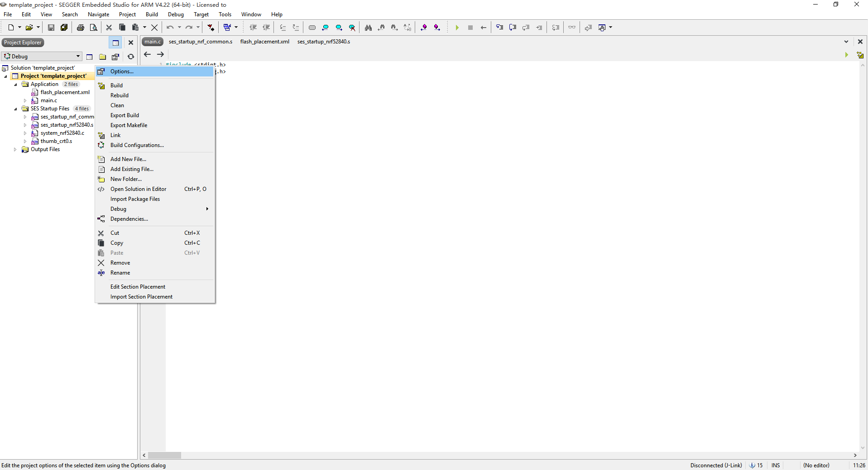Click Rebuild in the context menu

[119, 95]
